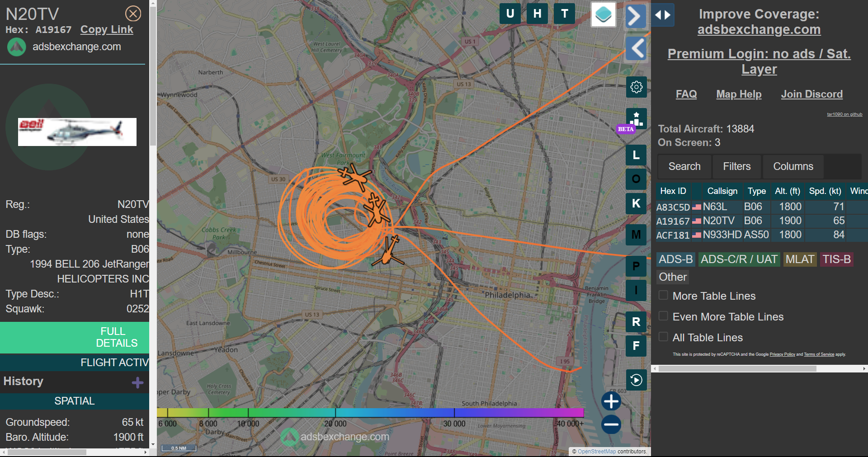Open the settings gear on the map
868x457 pixels.
[x=637, y=87]
